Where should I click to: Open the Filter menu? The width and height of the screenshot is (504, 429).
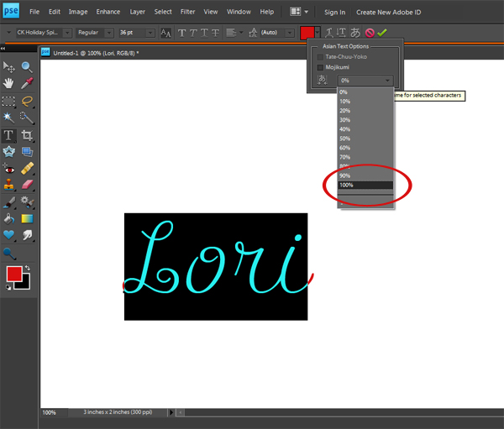pos(187,12)
